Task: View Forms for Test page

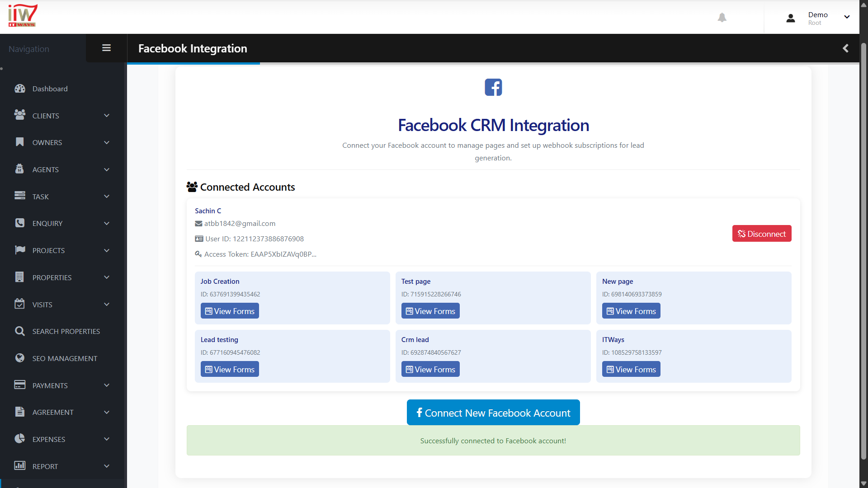Action: coord(430,311)
